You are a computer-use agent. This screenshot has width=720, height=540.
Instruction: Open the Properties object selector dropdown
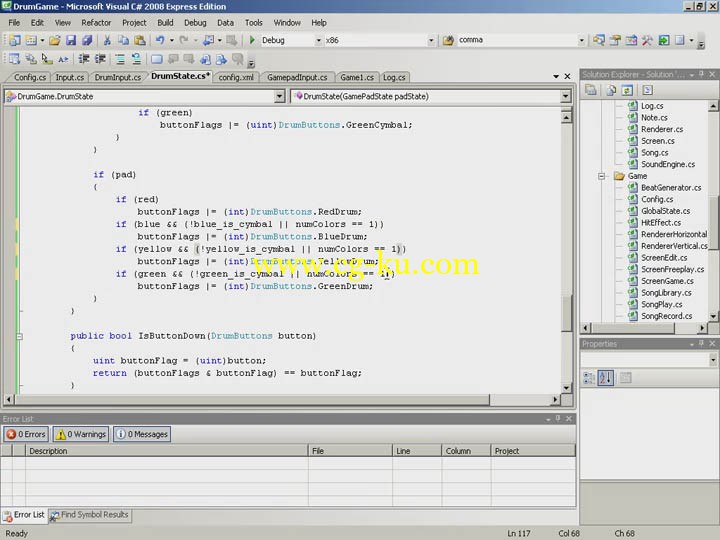coord(713,360)
